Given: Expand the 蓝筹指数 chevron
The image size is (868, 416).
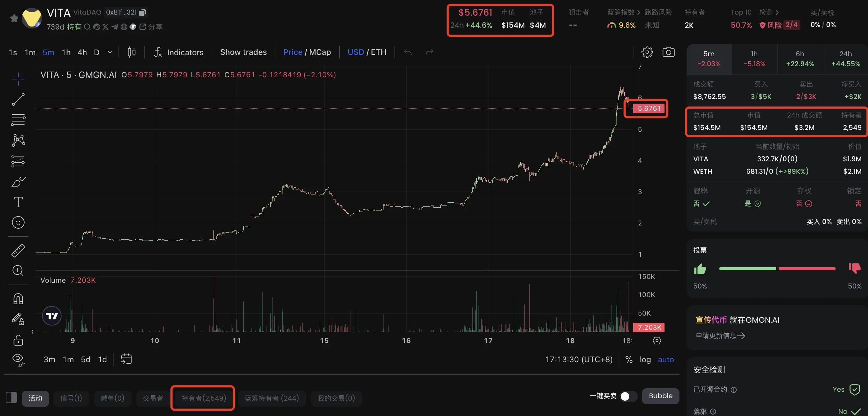Looking at the screenshot, I should pyautogui.click(x=639, y=12).
